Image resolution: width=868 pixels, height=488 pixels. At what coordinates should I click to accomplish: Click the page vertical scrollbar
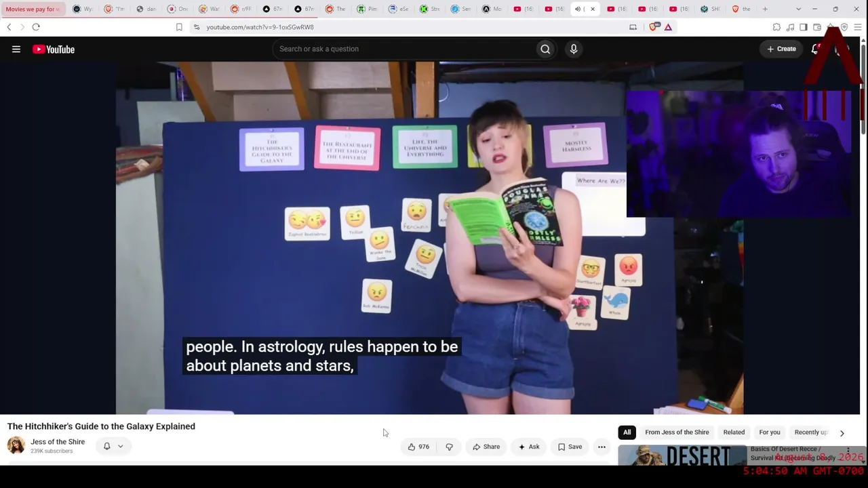pyautogui.click(x=863, y=88)
